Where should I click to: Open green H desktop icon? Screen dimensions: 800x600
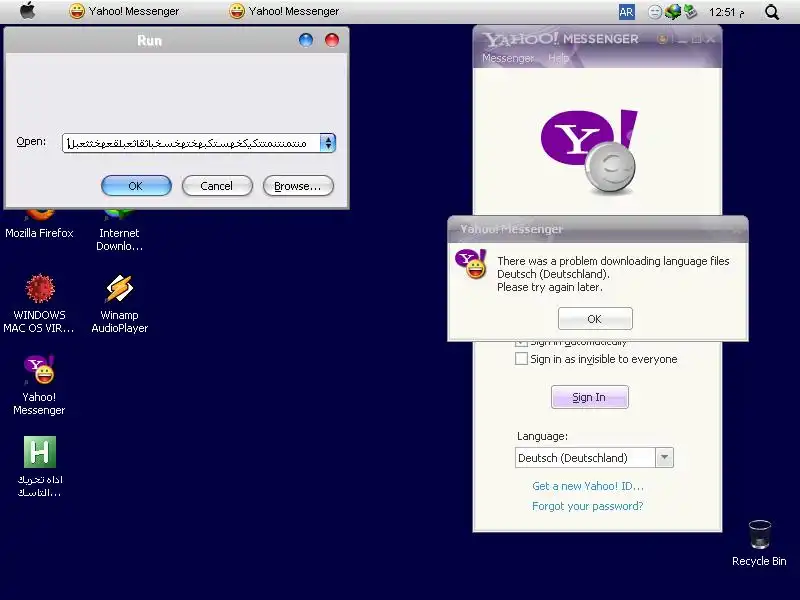click(39, 467)
